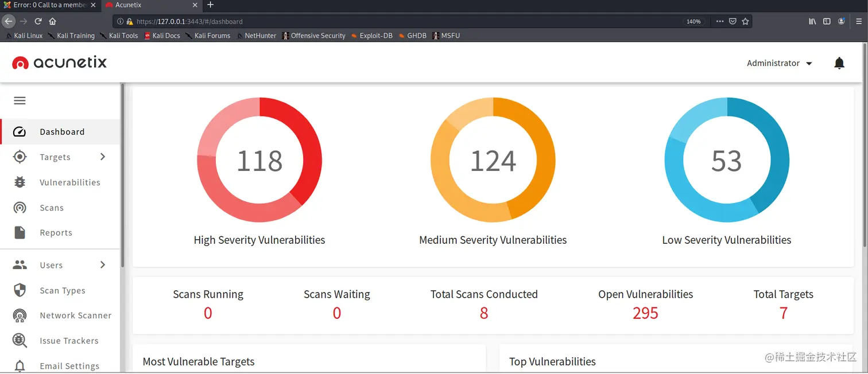Viewport: 868px width, 374px height.
Task: Open Network Scanner in the sidebar
Action: pos(60,315)
